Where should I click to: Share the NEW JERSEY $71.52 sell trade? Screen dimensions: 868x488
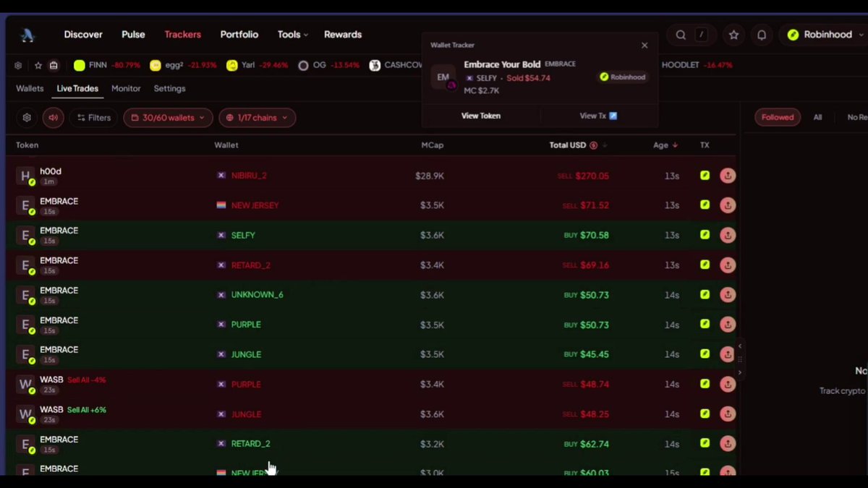tap(728, 205)
